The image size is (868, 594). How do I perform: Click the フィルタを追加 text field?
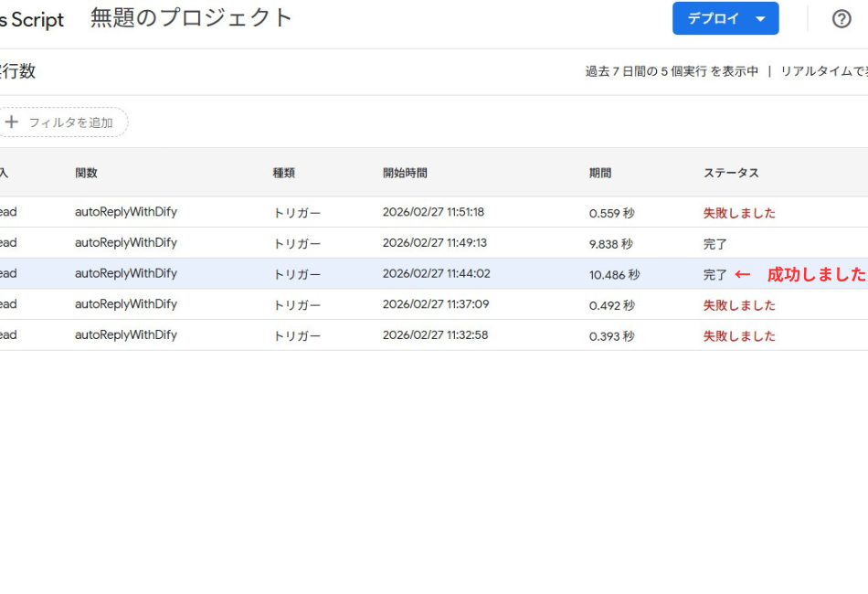point(70,122)
